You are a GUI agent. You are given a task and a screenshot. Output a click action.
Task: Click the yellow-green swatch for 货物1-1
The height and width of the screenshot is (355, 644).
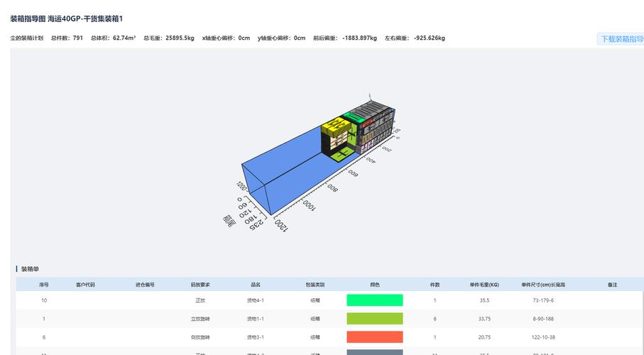[x=374, y=319]
